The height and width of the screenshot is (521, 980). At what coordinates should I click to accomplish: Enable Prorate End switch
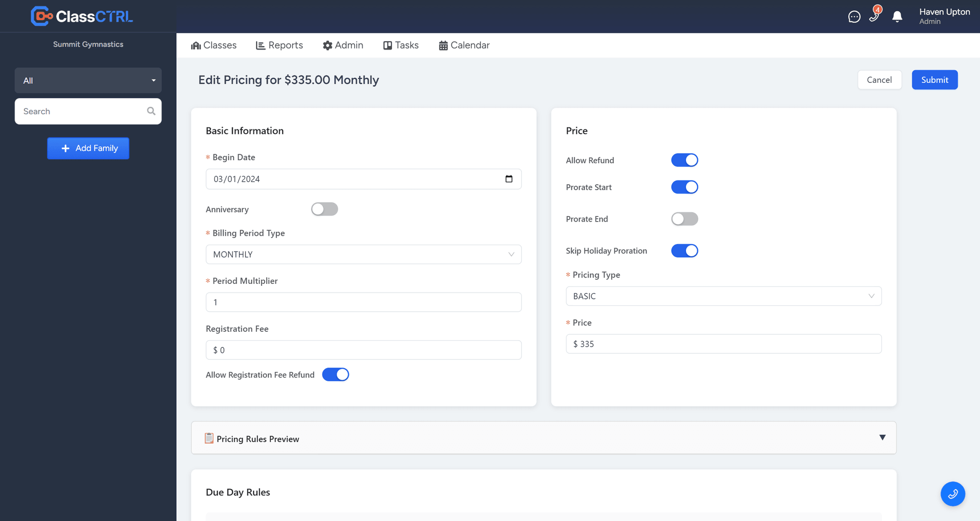pyautogui.click(x=685, y=219)
